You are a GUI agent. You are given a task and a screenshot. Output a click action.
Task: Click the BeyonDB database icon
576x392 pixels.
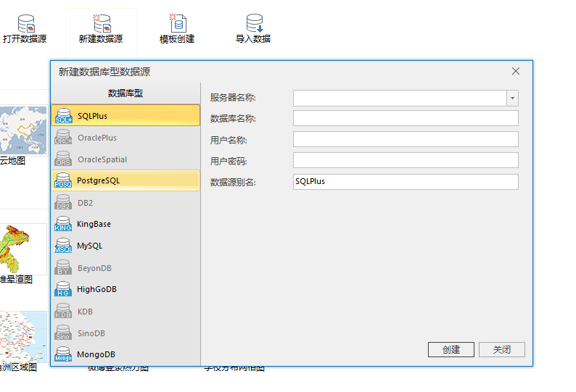coord(63,267)
